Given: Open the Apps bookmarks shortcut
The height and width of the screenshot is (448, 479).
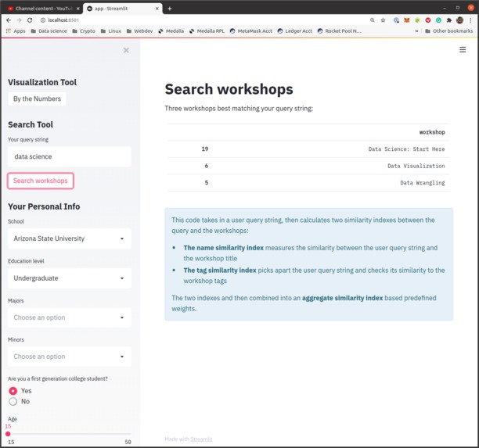Looking at the screenshot, I should point(16,30).
